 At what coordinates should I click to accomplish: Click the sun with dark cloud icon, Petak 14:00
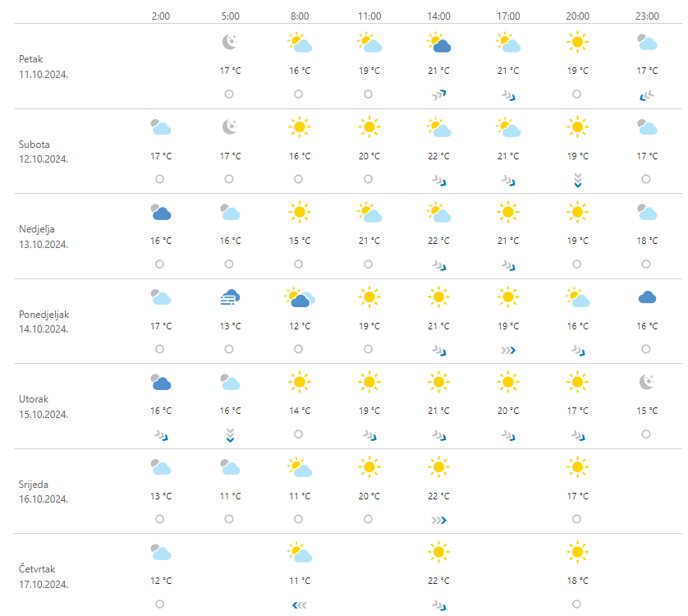click(439, 43)
